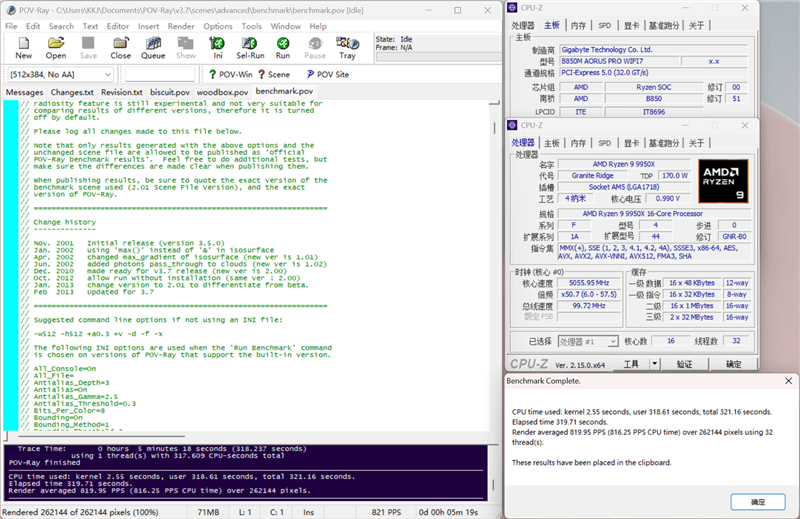Click the Sel-Run toolbar icon
Image resolution: width=800 pixels, height=519 pixels.
(x=250, y=48)
